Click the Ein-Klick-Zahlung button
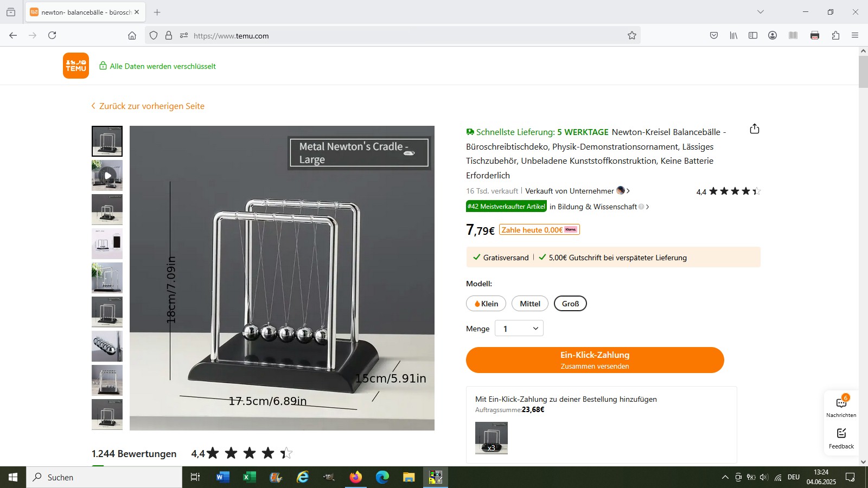 [x=595, y=360]
